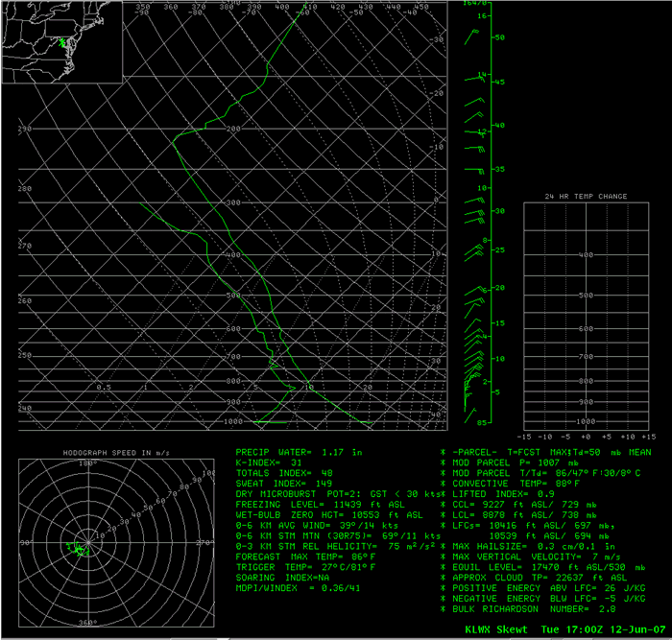Screen dimensions: 672x640
Task: Select 'MAX HAILSIZE= 0.3 cm/0.1 in'
Action: pyautogui.click(x=534, y=546)
